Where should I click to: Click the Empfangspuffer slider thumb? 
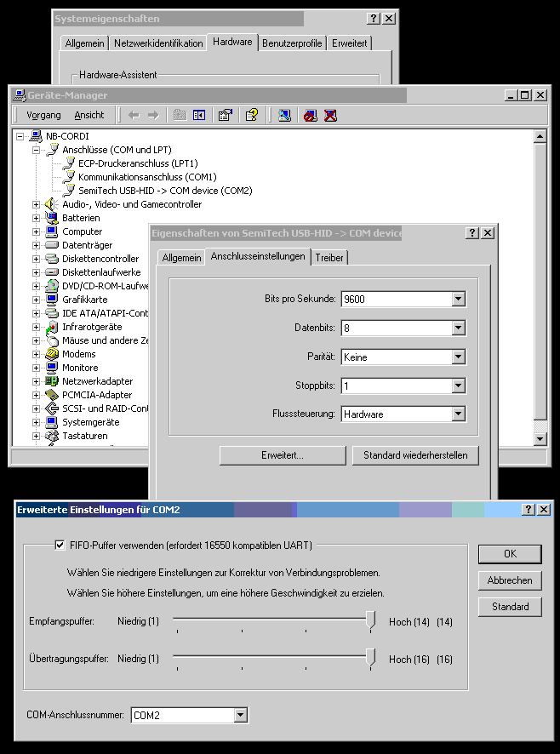[x=370, y=620]
